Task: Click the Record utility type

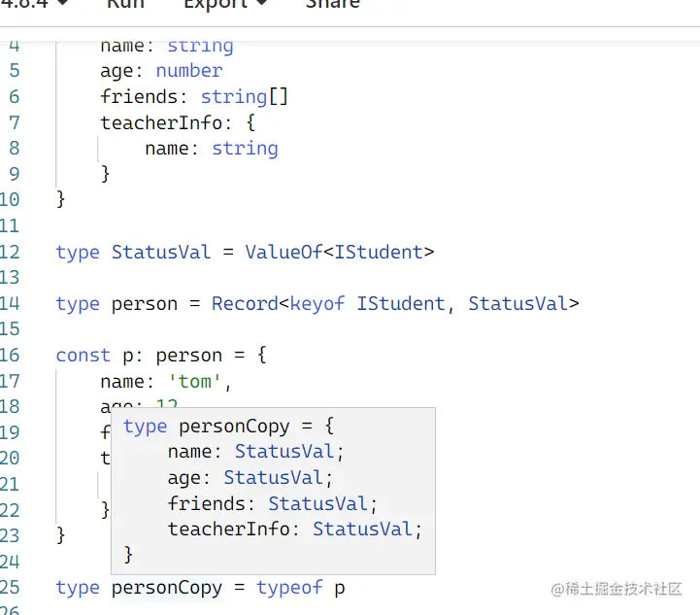Action: pos(245,303)
